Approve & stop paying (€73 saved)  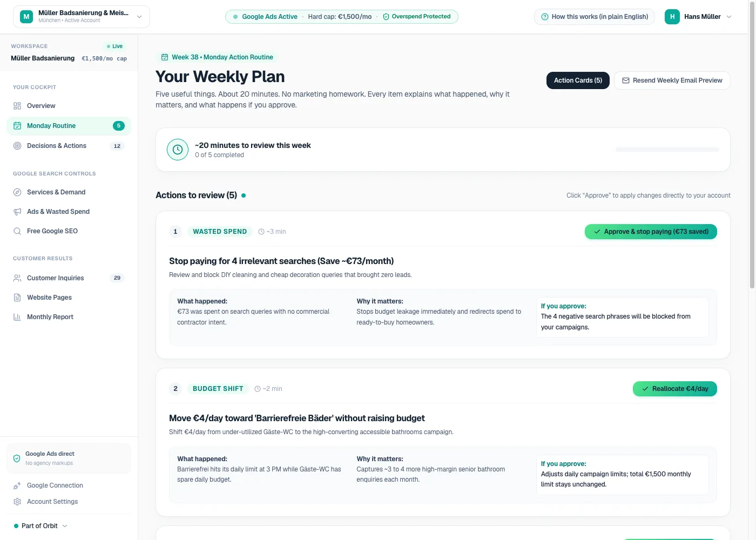651,232
